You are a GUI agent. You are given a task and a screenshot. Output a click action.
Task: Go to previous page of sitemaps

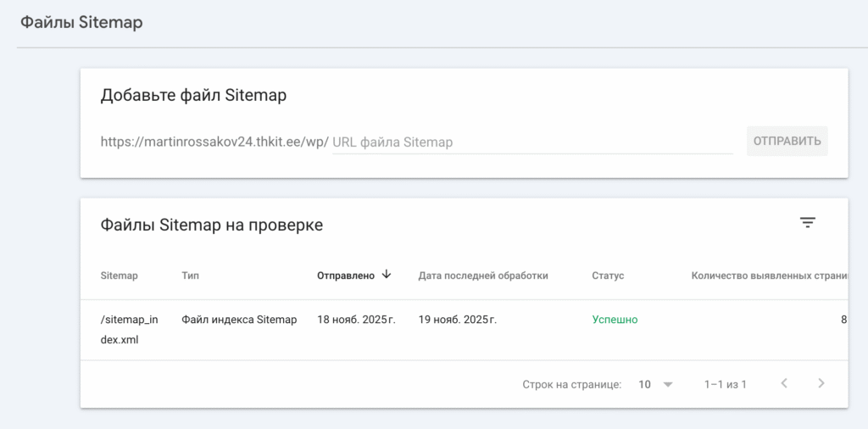[784, 384]
